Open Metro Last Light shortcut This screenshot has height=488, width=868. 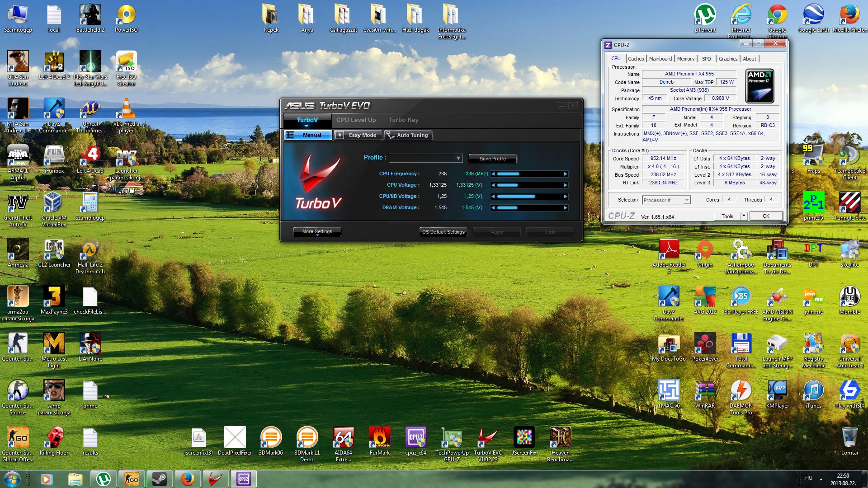coord(54,351)
